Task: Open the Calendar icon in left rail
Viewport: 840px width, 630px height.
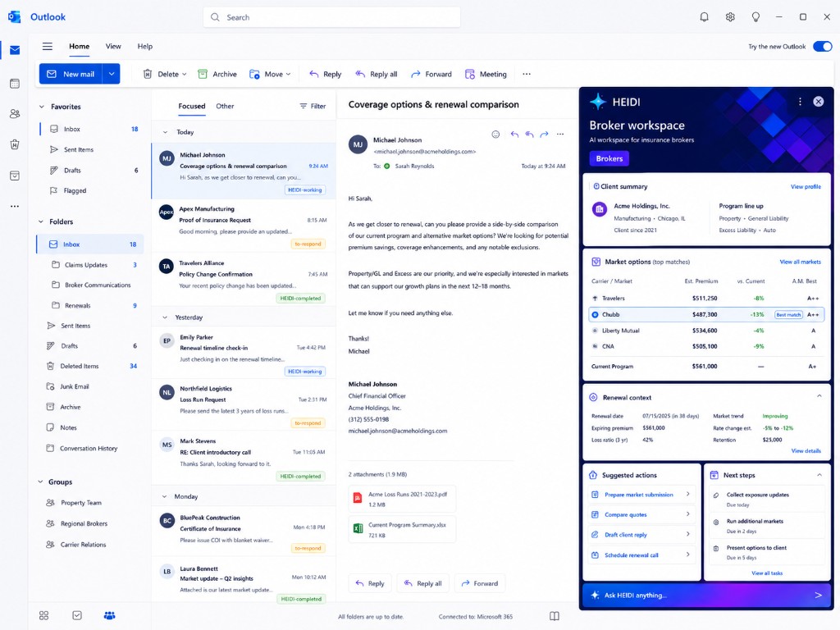Action: point(15,84)
